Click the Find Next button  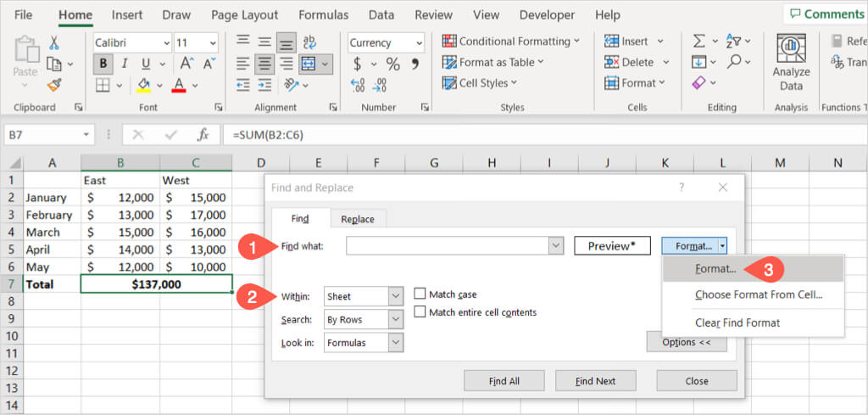[x=596, y=381]
